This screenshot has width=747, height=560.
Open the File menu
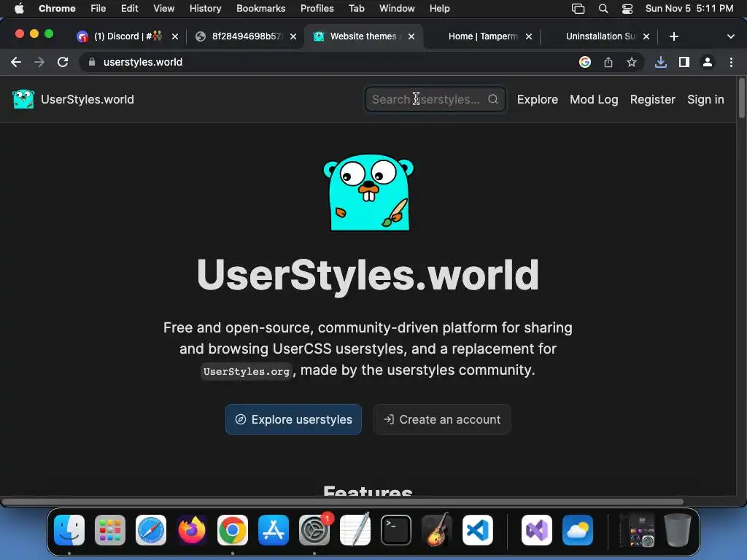(x=98, y=9)
